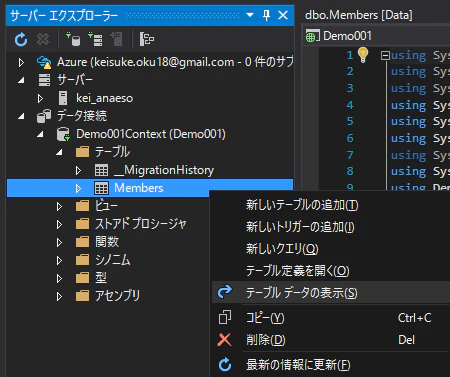Click line number 4 in the editor
This screenshot has height=377, width=450.
350,105
